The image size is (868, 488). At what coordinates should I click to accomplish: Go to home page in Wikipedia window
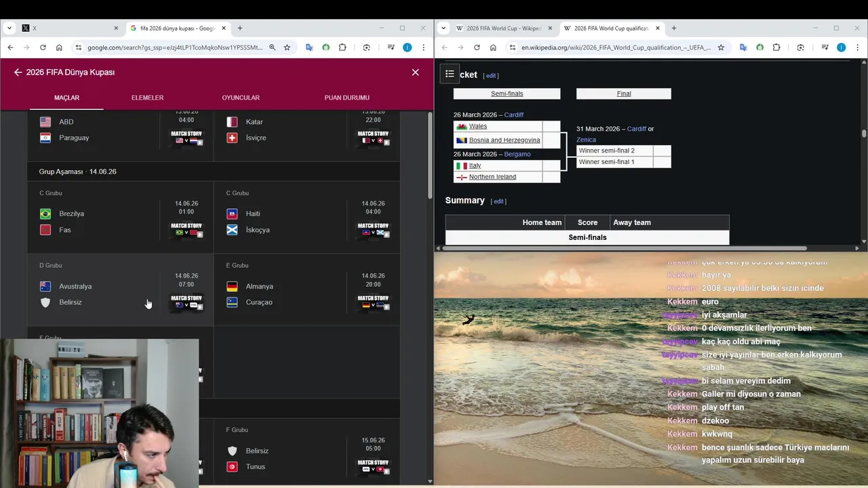click(x=493, y=47)
